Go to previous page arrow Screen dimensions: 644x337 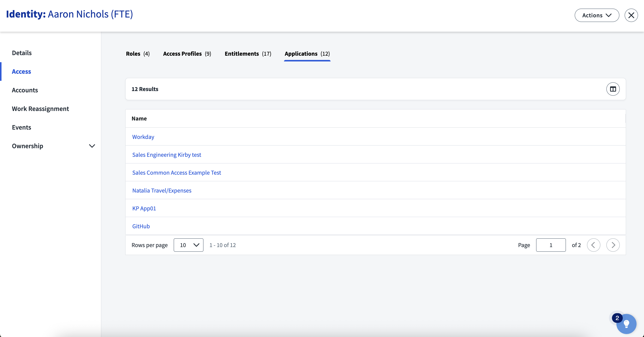593,245
